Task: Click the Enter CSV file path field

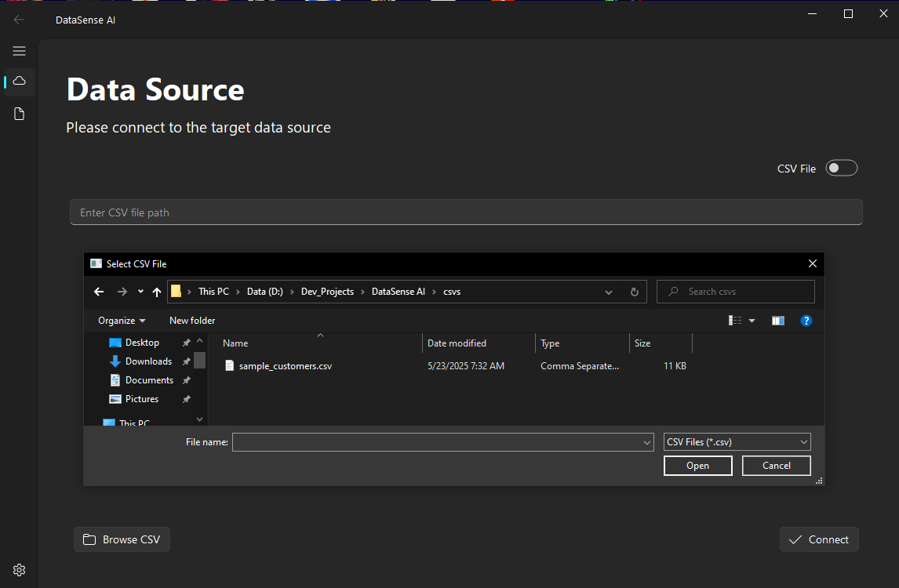Action: pyautogui.click(x=466, y=212)
